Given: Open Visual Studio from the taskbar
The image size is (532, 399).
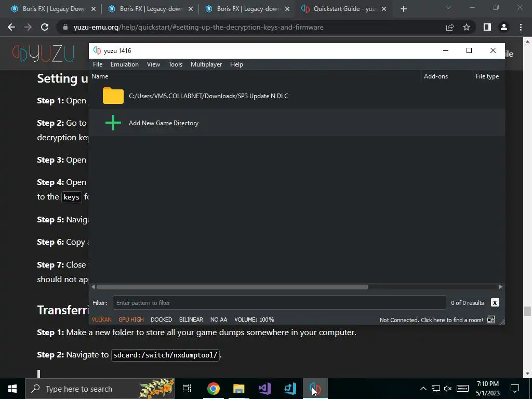Looking at the screenshot, I should pos(264,389).
